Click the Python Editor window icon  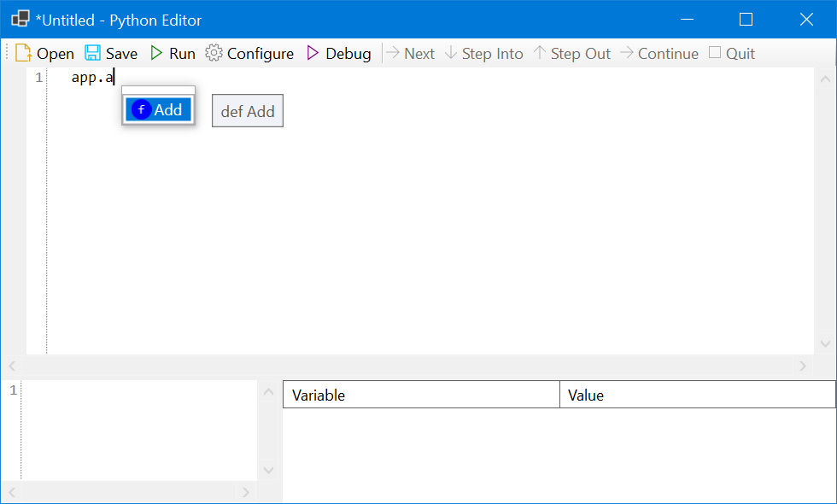pos(20,19)
